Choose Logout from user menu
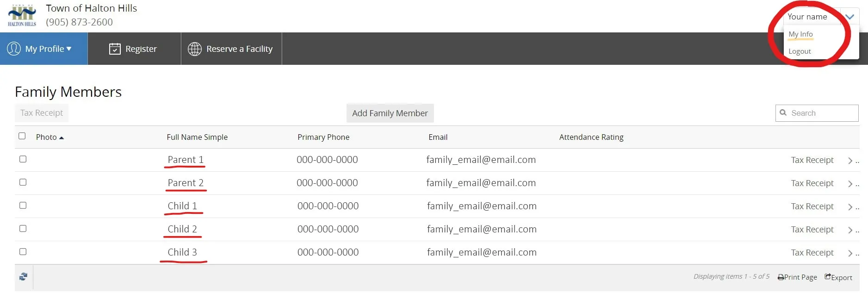Viewport: 868px width, 300px height. coord(800,51)
